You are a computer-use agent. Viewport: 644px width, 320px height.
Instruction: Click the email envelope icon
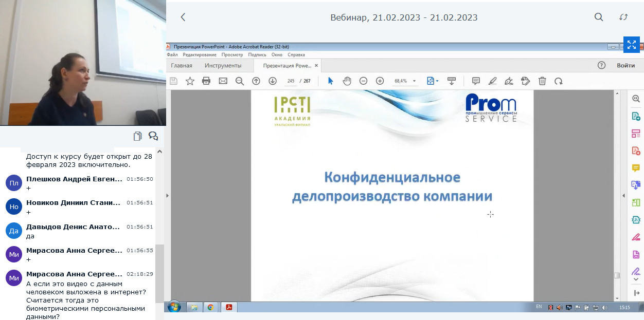click(223, 81)
